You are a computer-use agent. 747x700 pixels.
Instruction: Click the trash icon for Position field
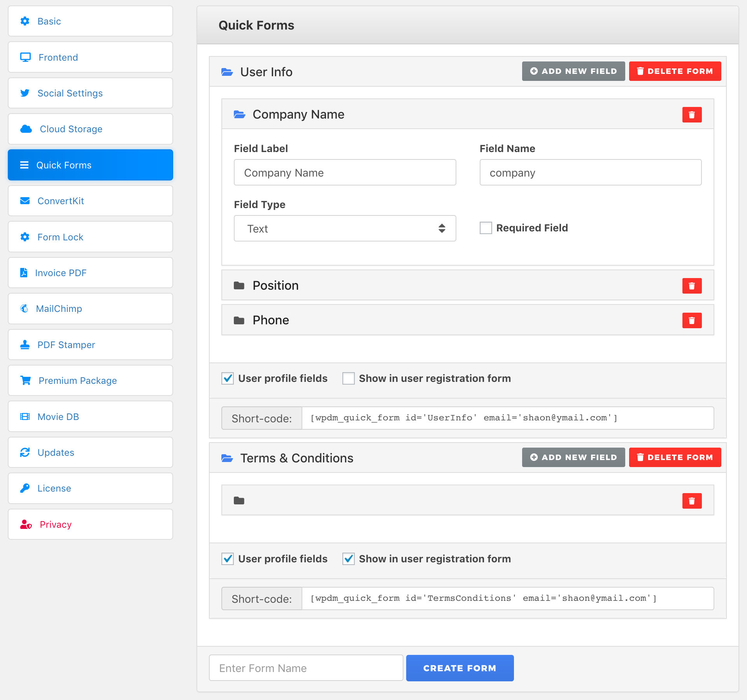pyautogui.click(x=692, y=286)
